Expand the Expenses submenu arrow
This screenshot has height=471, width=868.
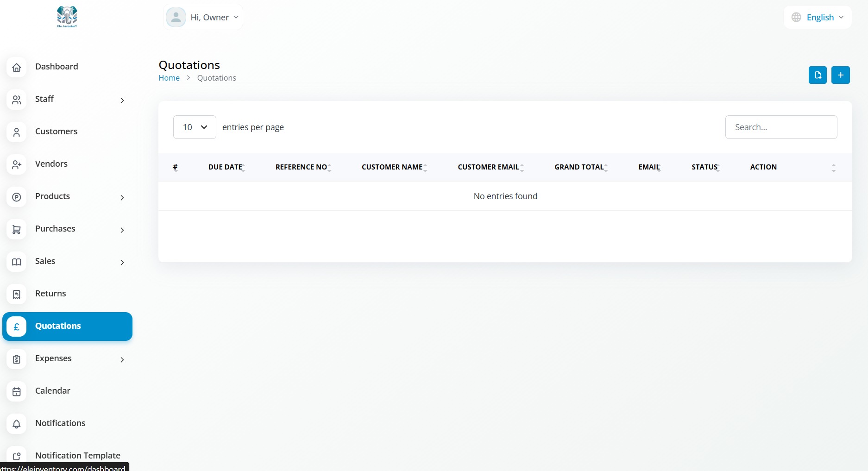[x=122, y=359]
